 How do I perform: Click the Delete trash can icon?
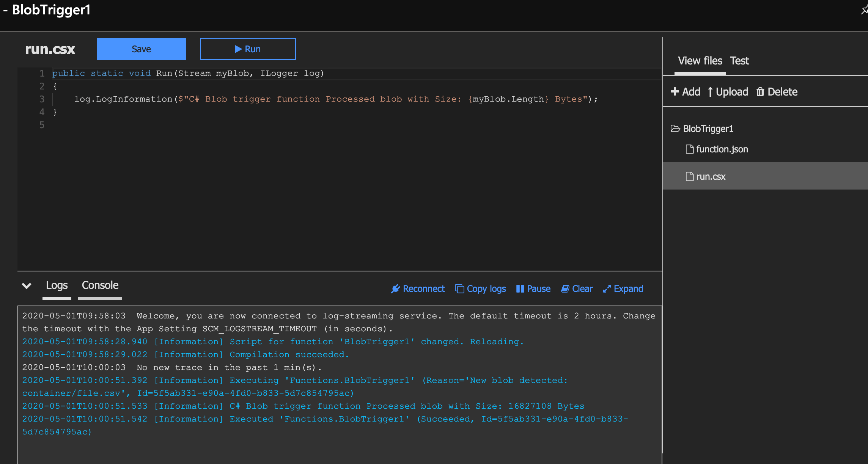pos(760,92)
